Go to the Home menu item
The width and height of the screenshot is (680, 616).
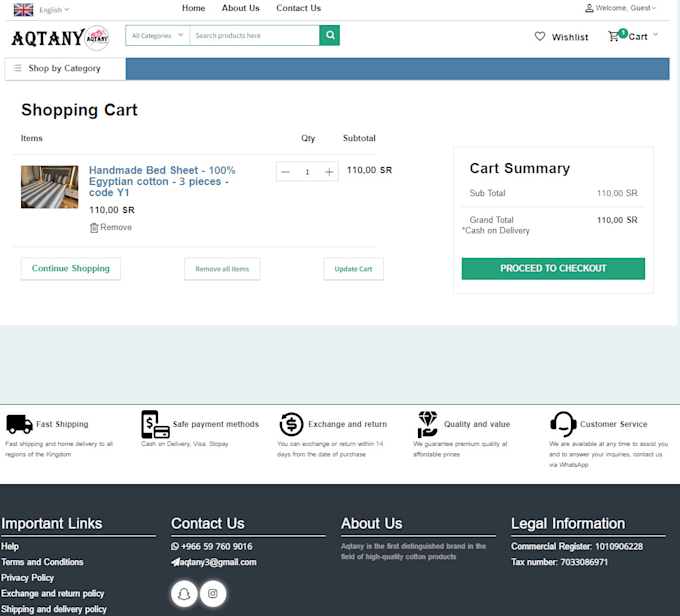(x=193, y=8)
